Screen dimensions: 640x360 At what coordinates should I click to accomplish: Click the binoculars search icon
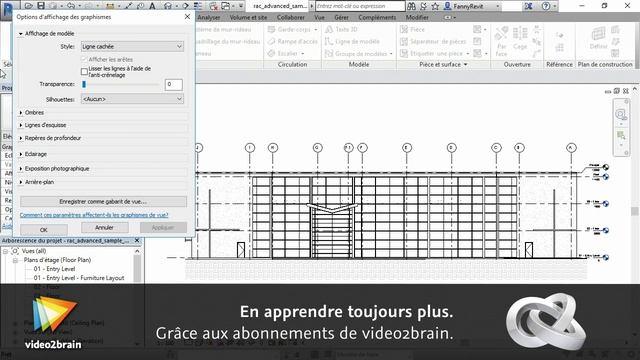(411, 6)
